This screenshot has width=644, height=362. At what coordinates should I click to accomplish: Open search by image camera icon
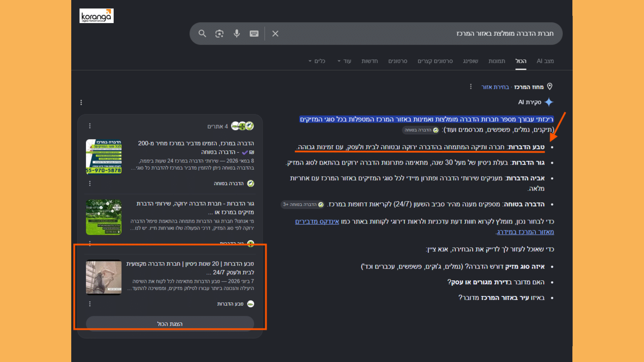[220, 33]
